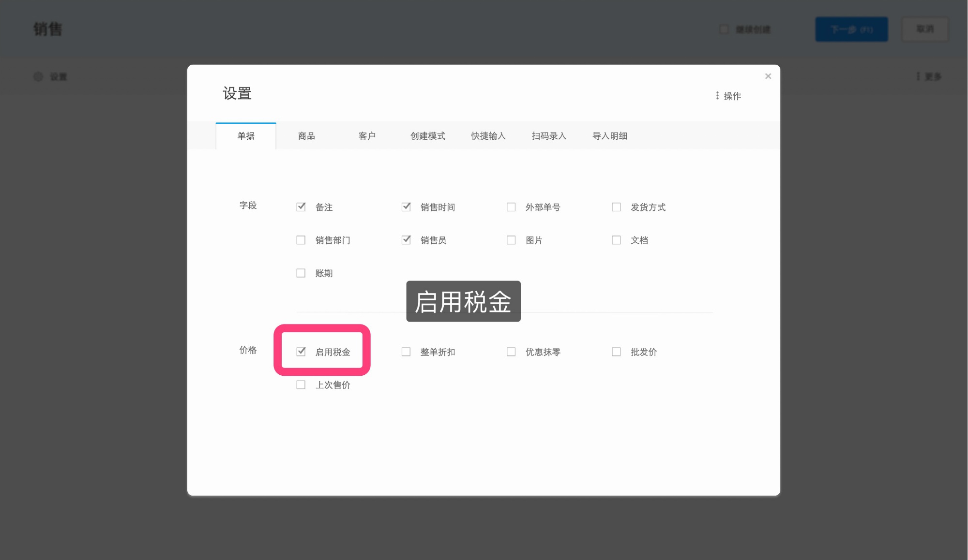Screen dimensions: 968x560
Task: Uncheck the 销售时间 checkbox
Action: click(x=406, y=207)
